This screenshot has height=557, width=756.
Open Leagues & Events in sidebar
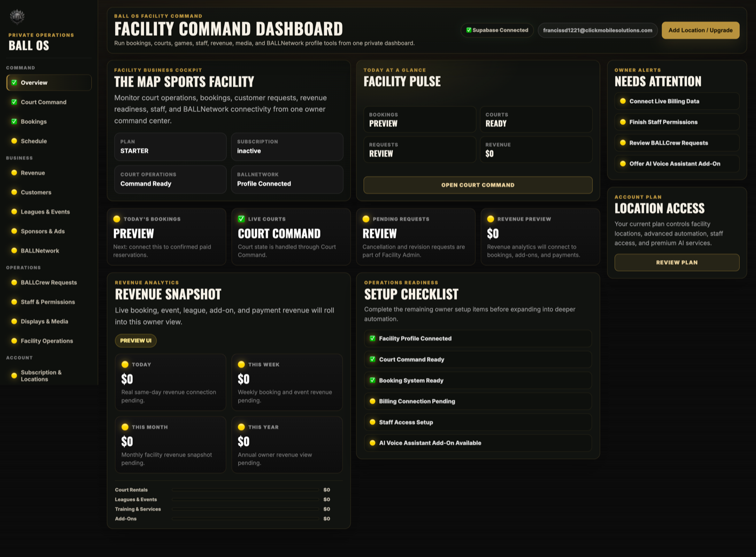tap(49, 212)
